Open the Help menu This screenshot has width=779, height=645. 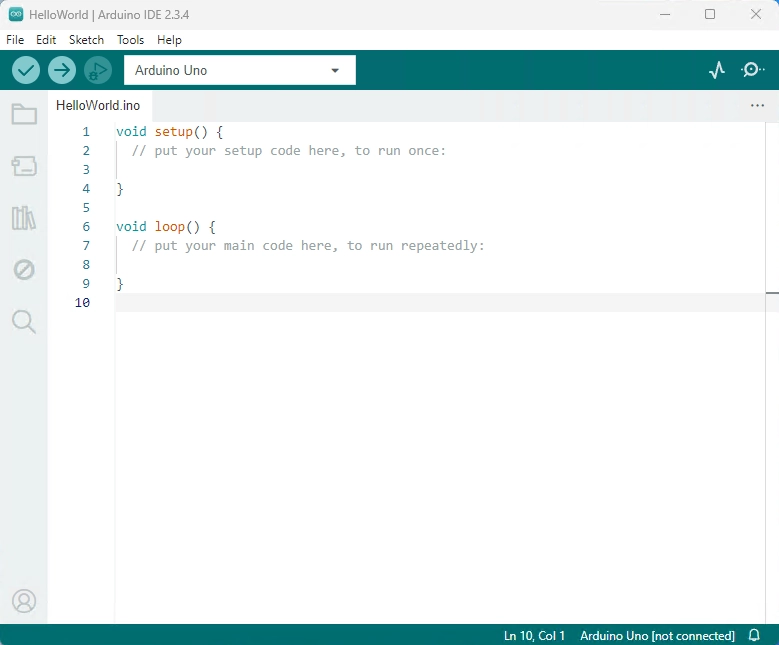pyautogui.click(x=169, y=40)
